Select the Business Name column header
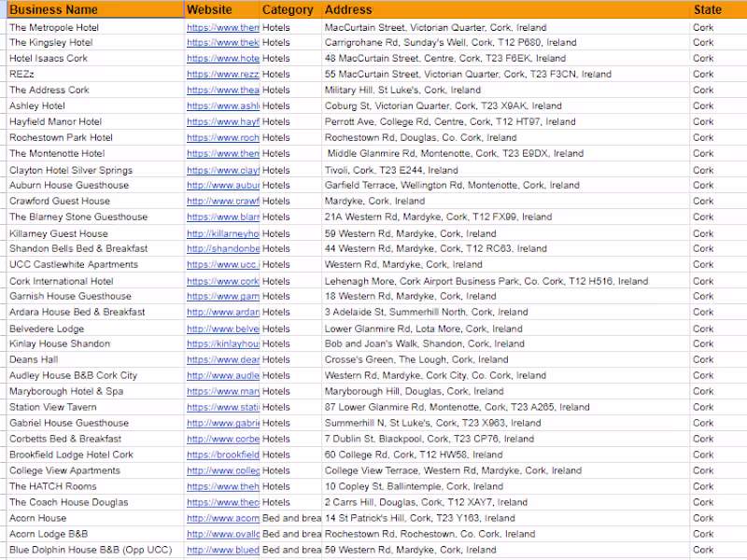This screenshot has width=747, height=560. [95, 9]
